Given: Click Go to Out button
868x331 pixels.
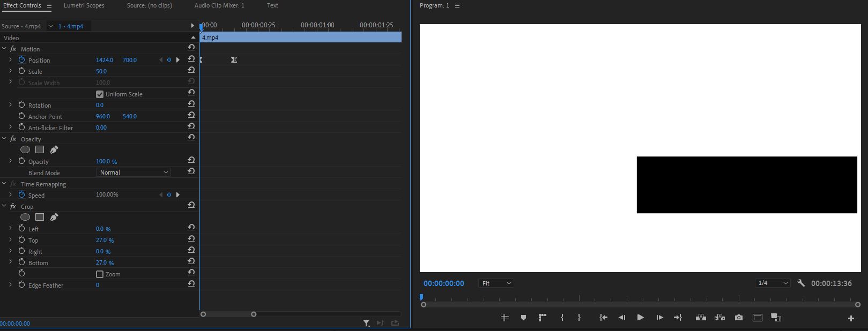Looking at the screenshot, I should [678, 318].
